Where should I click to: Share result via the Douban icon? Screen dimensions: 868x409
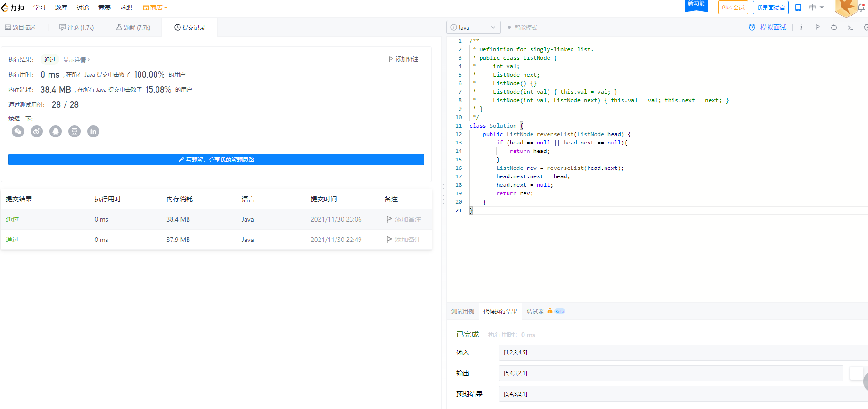74,131
